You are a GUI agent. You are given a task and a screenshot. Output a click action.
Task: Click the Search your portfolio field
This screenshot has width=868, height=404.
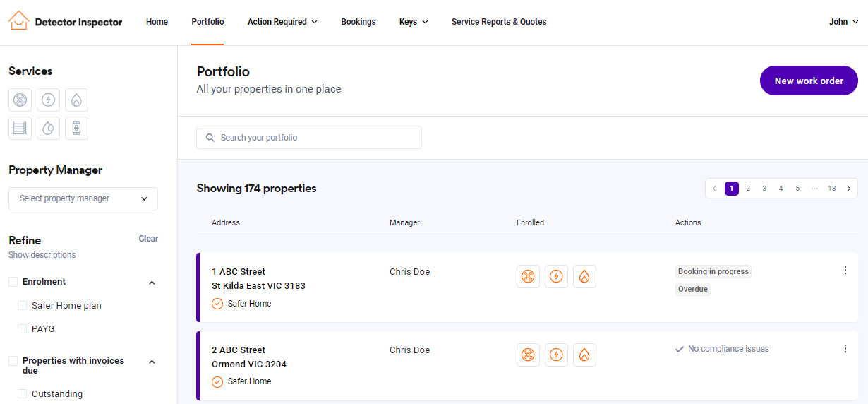point(309,138)
